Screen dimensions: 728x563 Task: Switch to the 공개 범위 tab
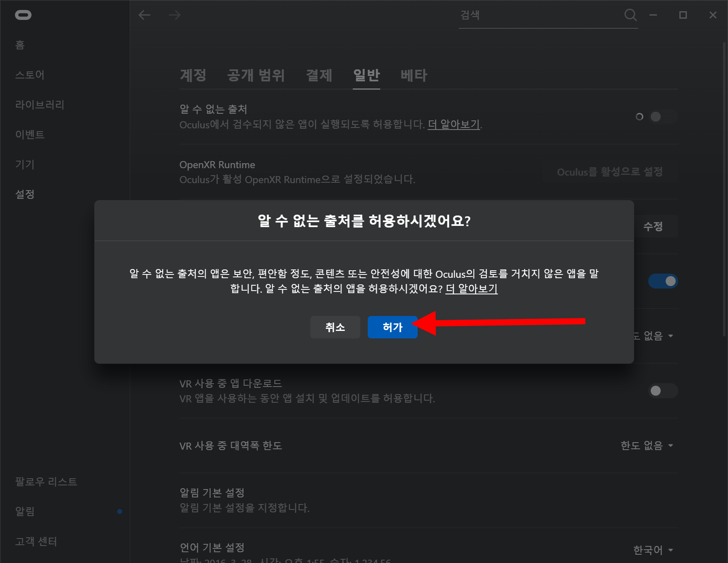(x=256, y=75)
